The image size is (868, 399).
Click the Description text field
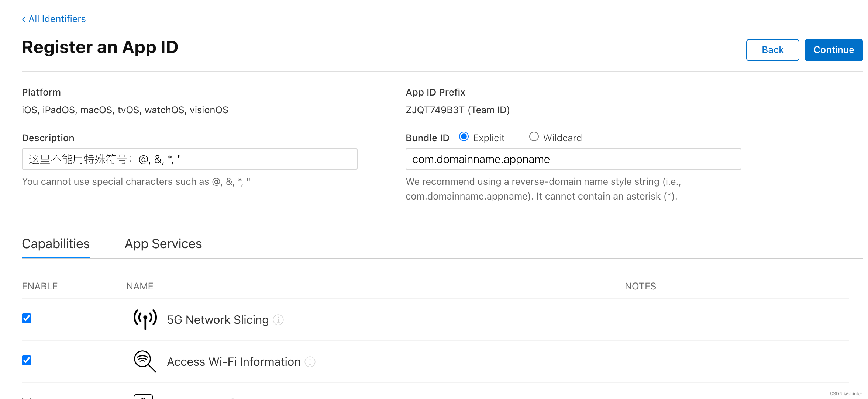(189, 159)
